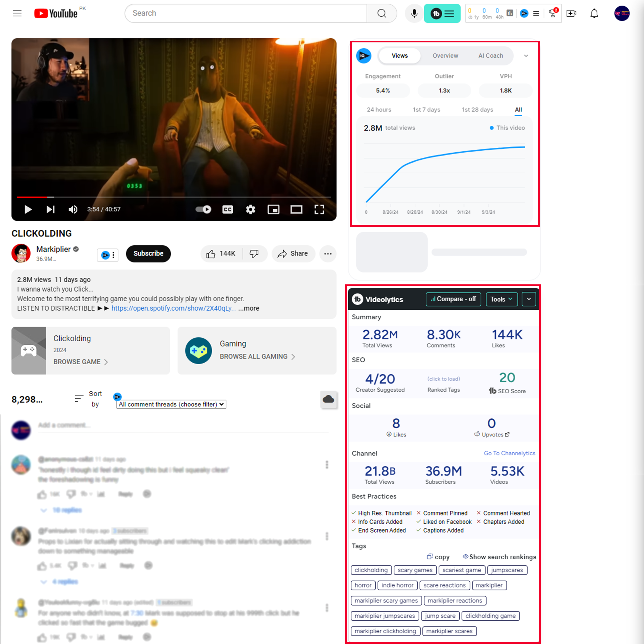
Task: Subscribe to Markiplier
Action: (x=148, y=254)
